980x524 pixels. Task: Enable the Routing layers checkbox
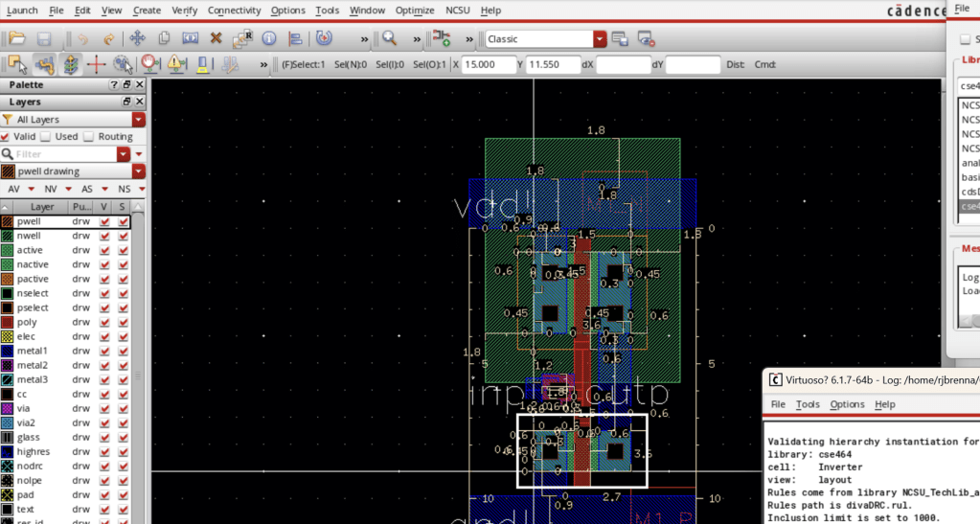(x=89, y=137)
